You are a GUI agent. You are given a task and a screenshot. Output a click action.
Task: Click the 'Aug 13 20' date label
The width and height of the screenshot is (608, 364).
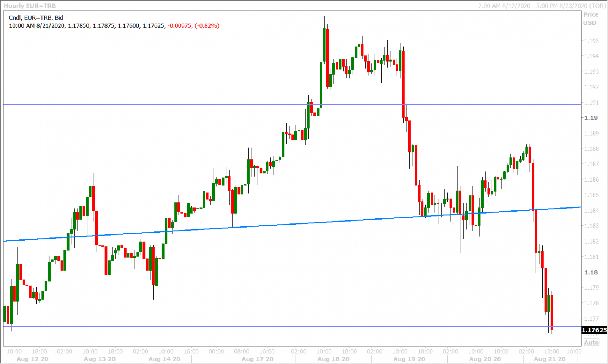point(100,359)
